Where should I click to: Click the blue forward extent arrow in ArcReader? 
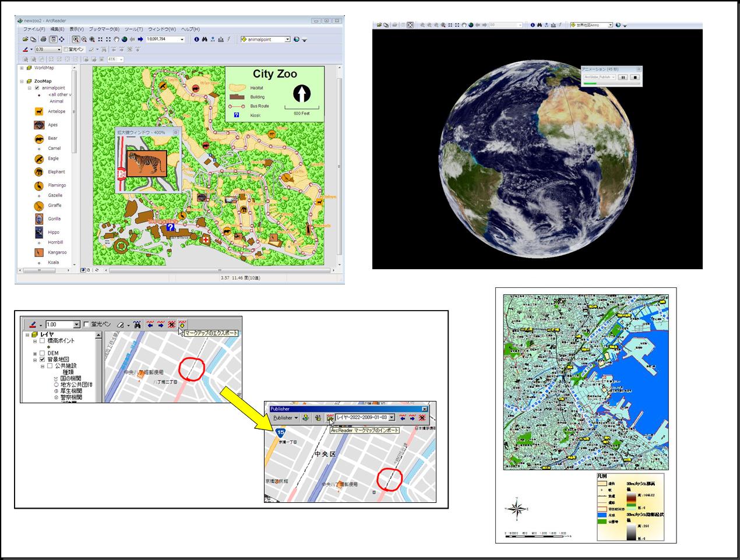pos(140,39)
